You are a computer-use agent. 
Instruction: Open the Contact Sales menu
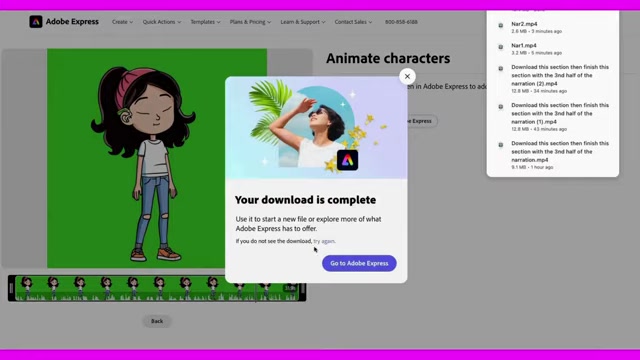[353, 22]
